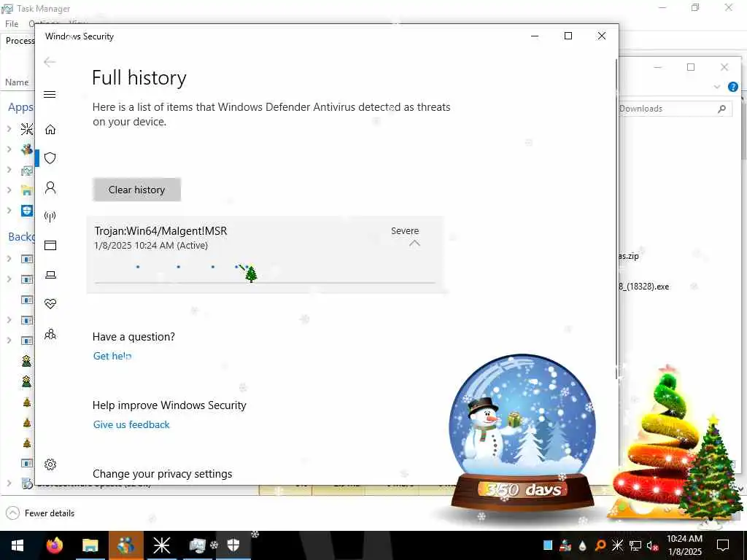Click the orange magnifier tray icon
This screenshot has width=747, height=560.
coord(600,545)
